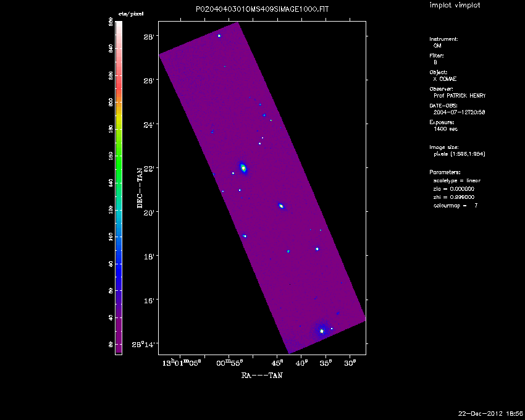Click the DATE-OBS value 2004-07-12T20:58
Screen dimensions: 525x420
pyautogui.click(x=458, y=112)
